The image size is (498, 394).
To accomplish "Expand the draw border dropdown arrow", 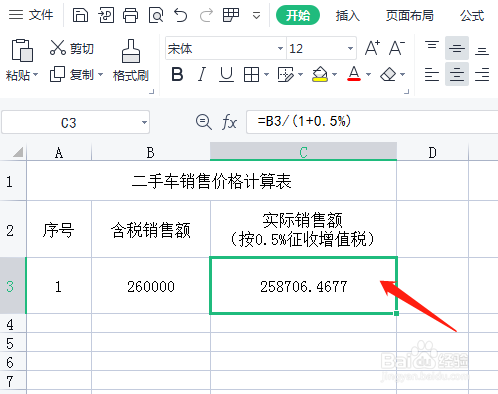I will point(301,74).
